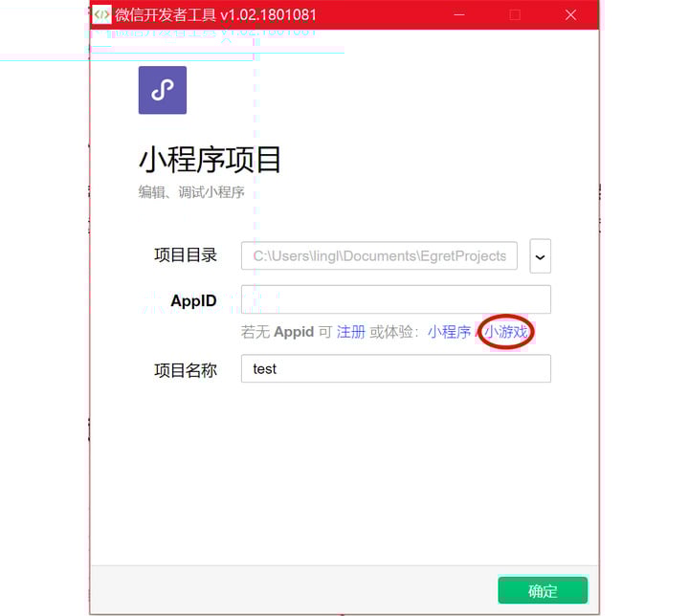Image resolution: width=689 pixels, height=616 pixels.
Task: Click the 项目名称 label
Action: [x=186, y=370]
